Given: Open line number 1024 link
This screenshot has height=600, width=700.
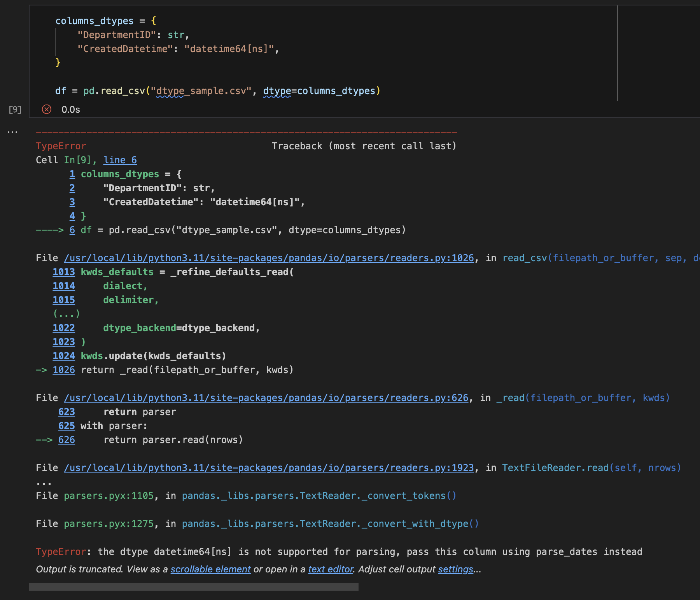Looking at the screenshot, I should click(64, 356).
